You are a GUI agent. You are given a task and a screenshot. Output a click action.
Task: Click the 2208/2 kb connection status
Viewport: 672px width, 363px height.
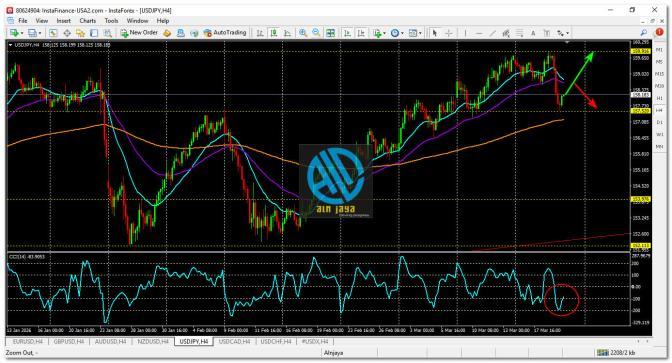coord(617,353)
